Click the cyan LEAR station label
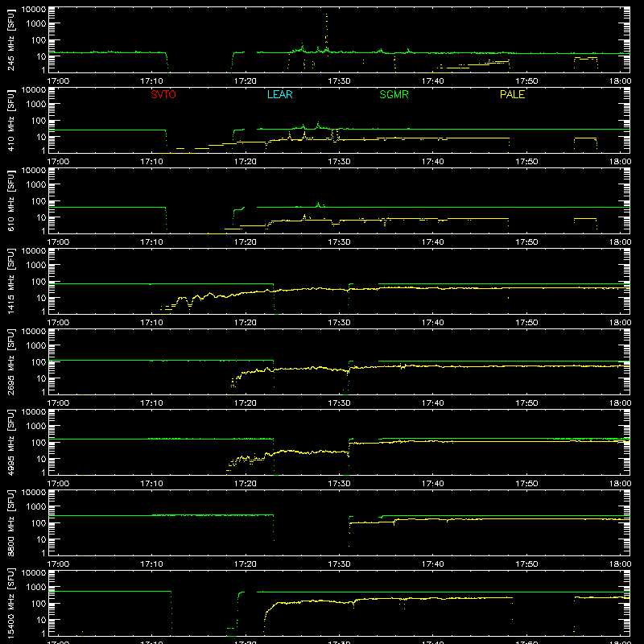 tap(279, 94)
